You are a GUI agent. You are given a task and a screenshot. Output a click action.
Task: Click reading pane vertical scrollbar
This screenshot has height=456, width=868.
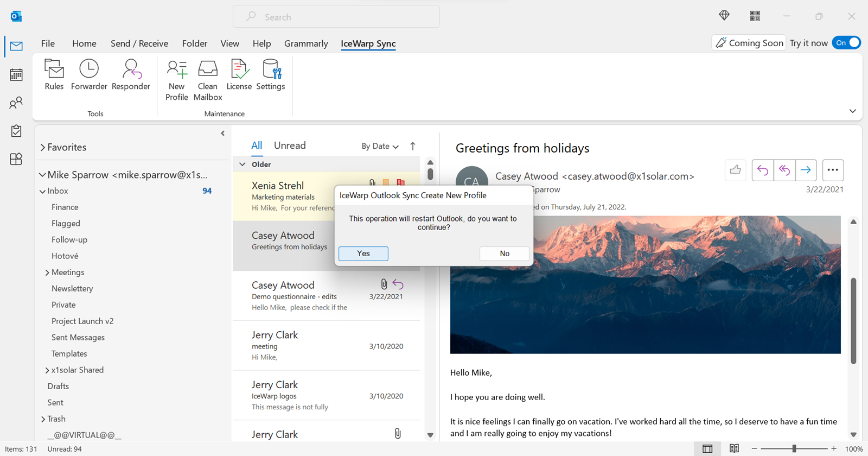(853, 320)
